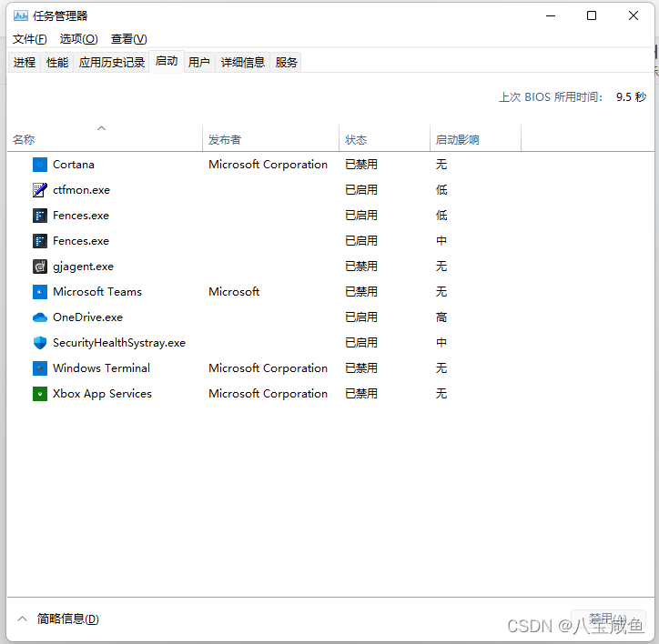Click the 上次 BIOS 所用时间 label
659x644 pixels.
point(551,97)
